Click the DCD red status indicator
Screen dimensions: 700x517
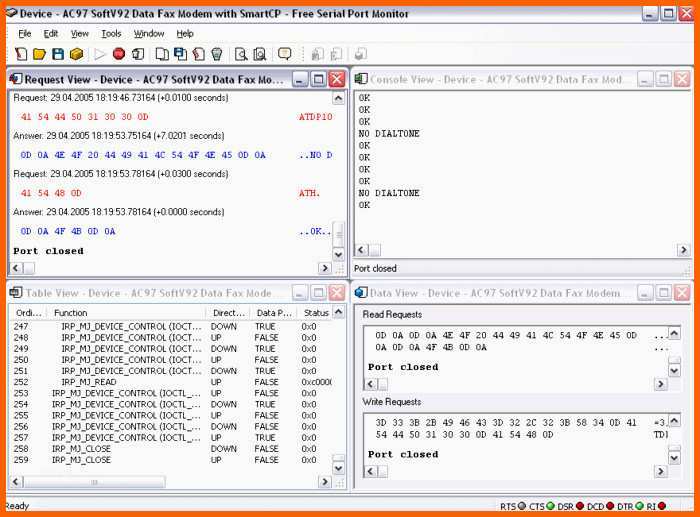pyautogui.click(x=610, y=506)
